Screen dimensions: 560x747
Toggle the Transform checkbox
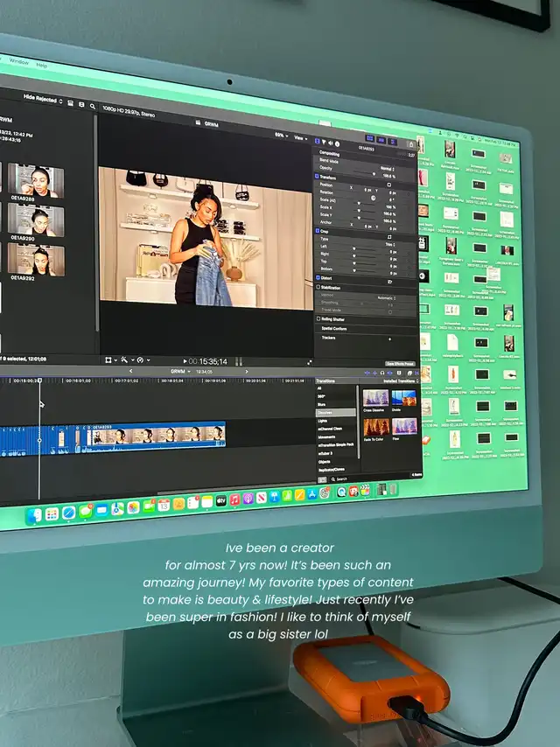[x=318, y=176]
